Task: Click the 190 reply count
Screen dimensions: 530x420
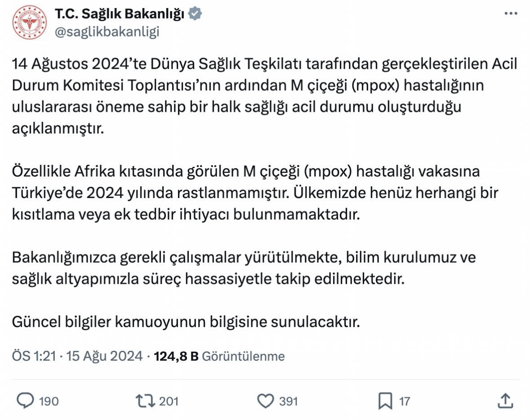Action: 49,401
